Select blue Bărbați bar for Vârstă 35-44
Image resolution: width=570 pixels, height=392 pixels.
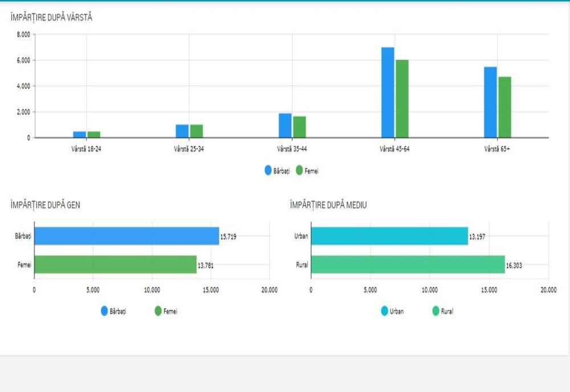coord(285,125)
